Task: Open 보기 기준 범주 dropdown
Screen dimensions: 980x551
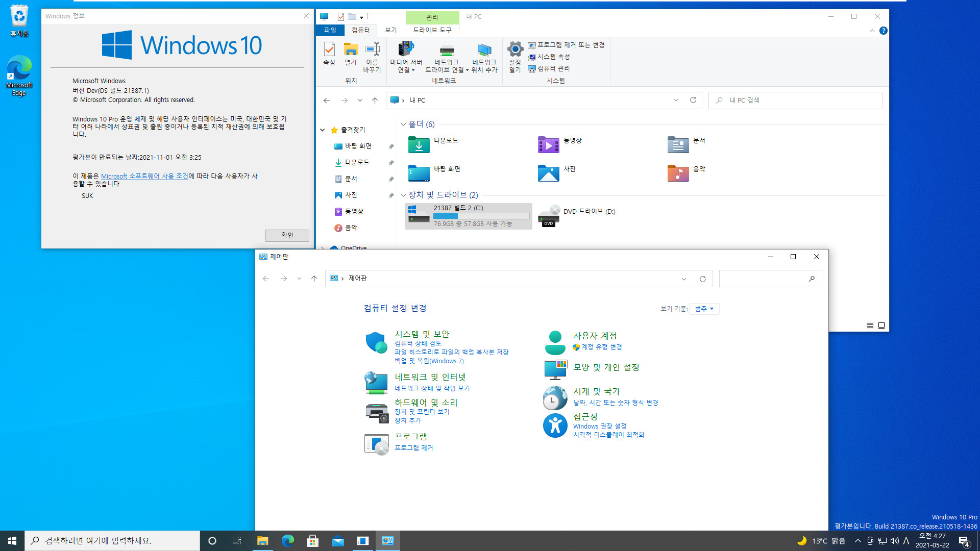Action: (x=704, y=309)
